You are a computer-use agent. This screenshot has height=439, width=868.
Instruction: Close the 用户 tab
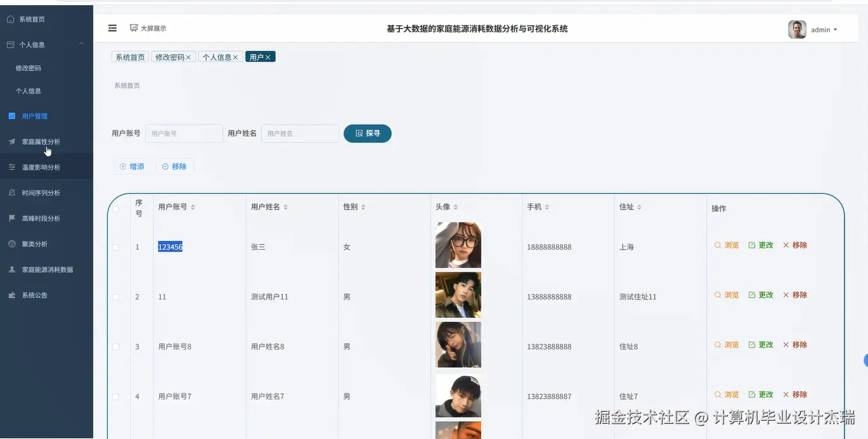[x=268, y=57]
